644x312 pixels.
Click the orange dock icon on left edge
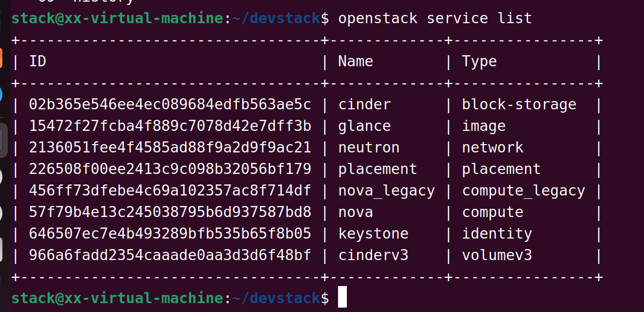(x=2, y=58)
